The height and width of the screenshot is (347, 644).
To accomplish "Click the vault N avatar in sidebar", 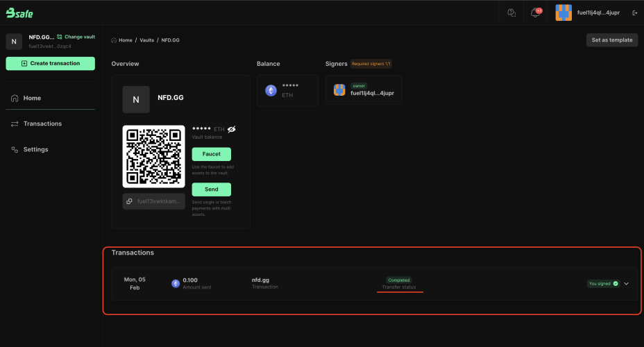I will pyautogui.click(x=14, y=42).
